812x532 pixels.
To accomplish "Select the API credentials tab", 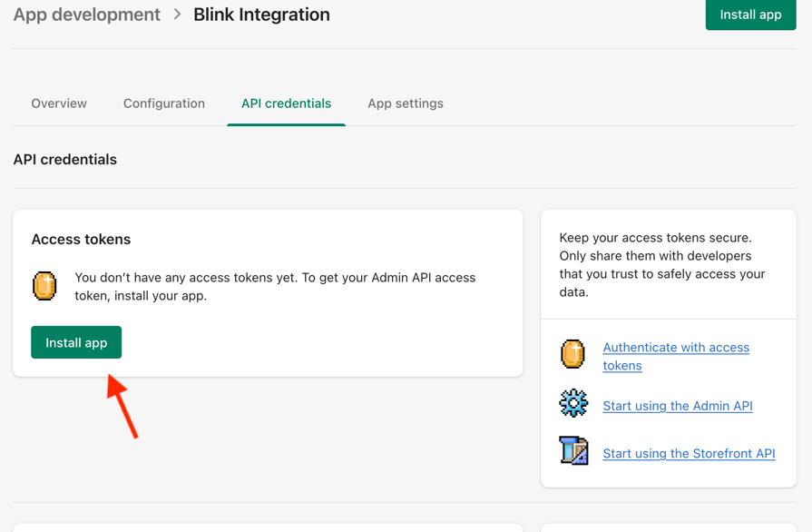I will tap(287, 103).
